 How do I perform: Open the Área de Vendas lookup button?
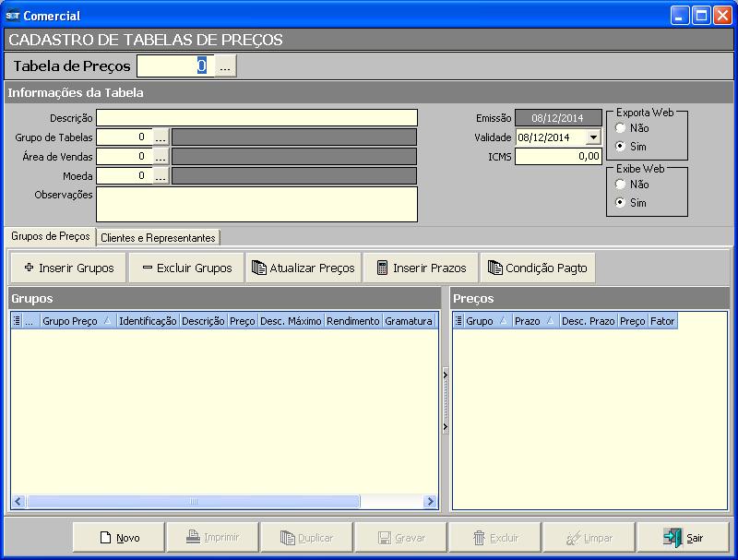pyautogui.click(x=161, y=157)
